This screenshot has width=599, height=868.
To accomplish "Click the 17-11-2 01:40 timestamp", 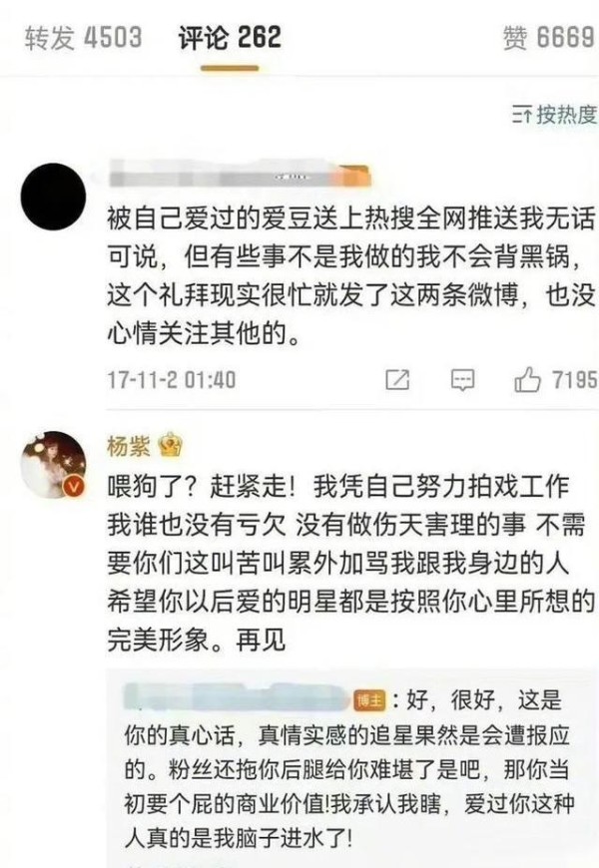I will pos(172,380).
